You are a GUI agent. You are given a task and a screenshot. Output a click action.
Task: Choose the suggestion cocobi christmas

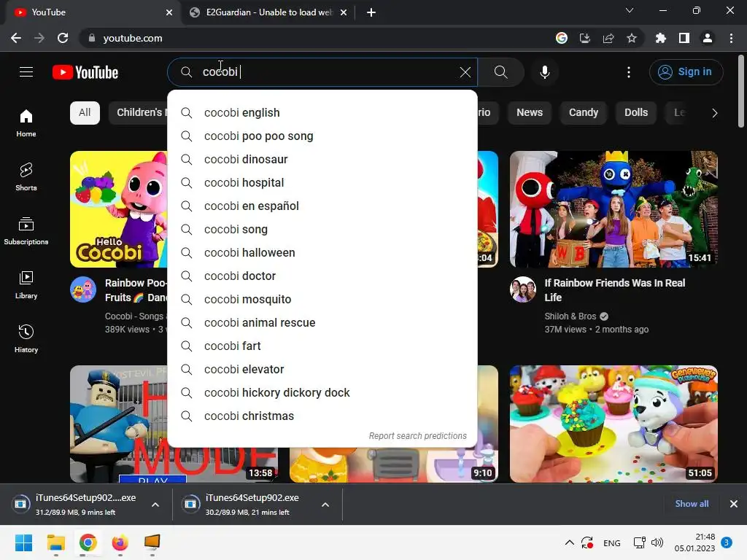322,416
